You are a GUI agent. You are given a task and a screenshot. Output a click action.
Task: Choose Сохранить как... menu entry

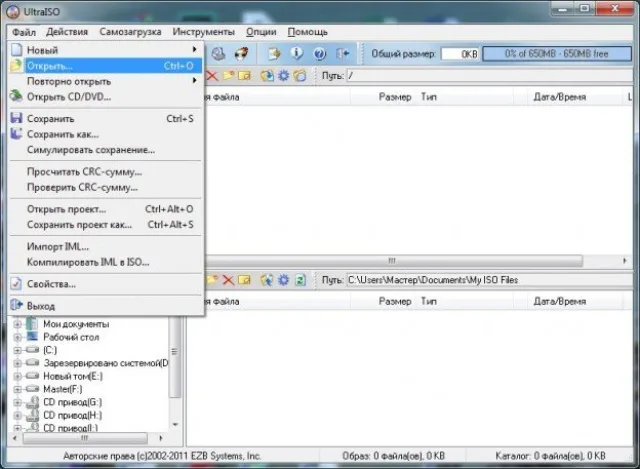(106, 134)
